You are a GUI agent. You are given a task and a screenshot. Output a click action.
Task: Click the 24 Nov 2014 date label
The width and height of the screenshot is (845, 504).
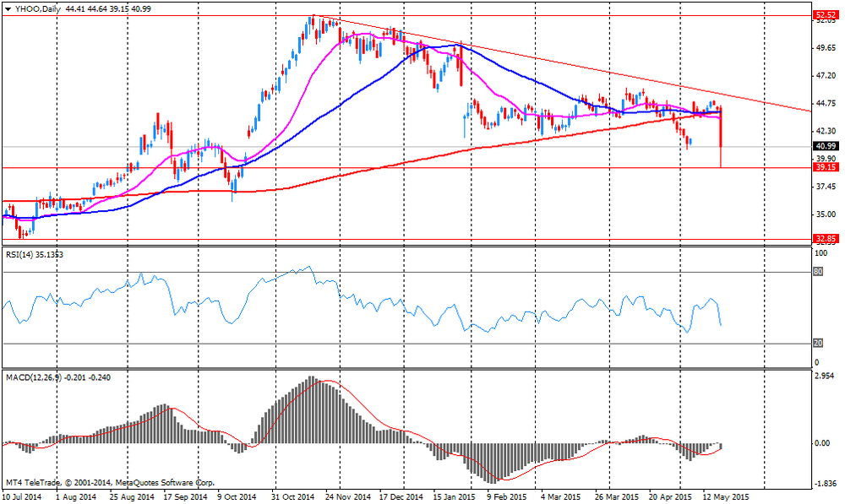pos(348,496)
